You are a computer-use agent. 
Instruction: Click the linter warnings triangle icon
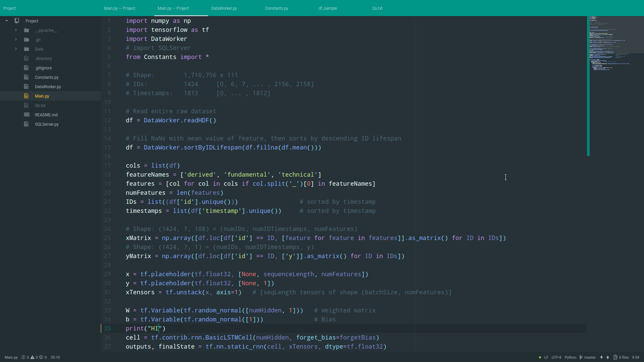[33, 357]
